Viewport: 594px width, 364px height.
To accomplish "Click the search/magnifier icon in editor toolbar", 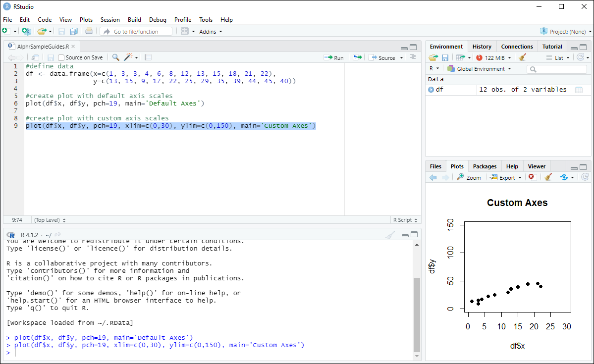I will (115, 57).
